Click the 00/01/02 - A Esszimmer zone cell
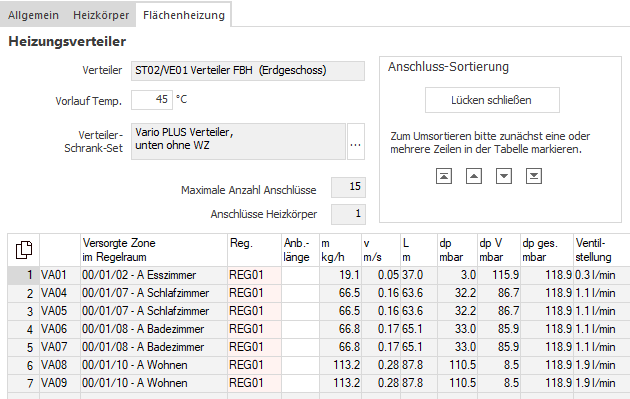This screenshot has height=399, width=630. 154,275
